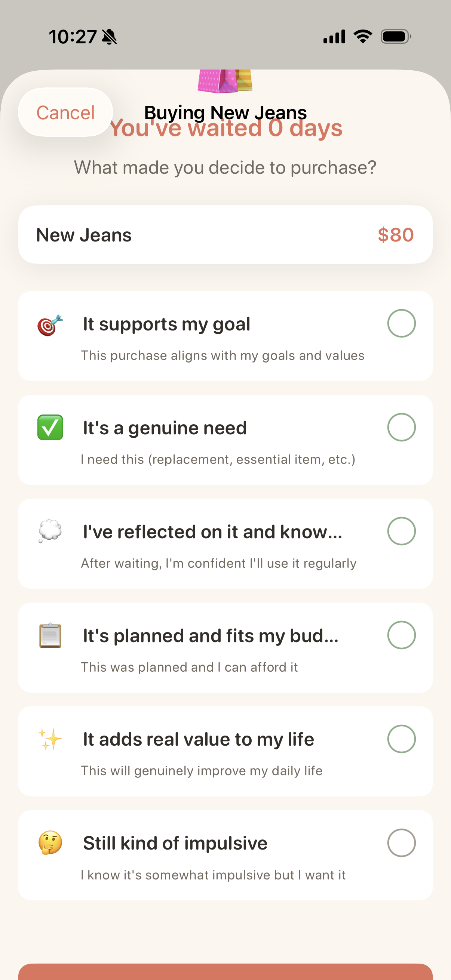
Task: Choose "I've reflected on it" radio circle
Action: click(401, 531)
